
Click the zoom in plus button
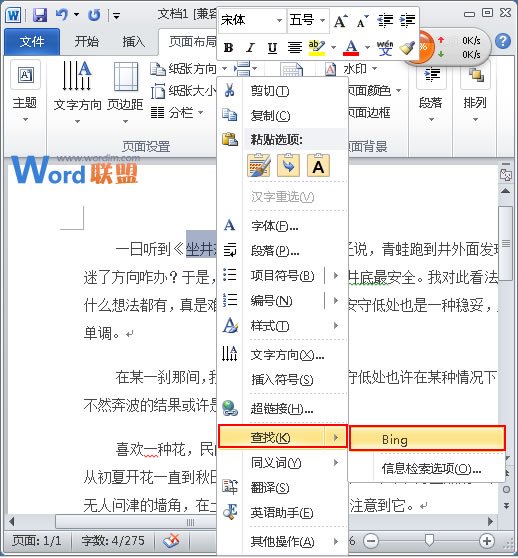[x=487, y=541]
